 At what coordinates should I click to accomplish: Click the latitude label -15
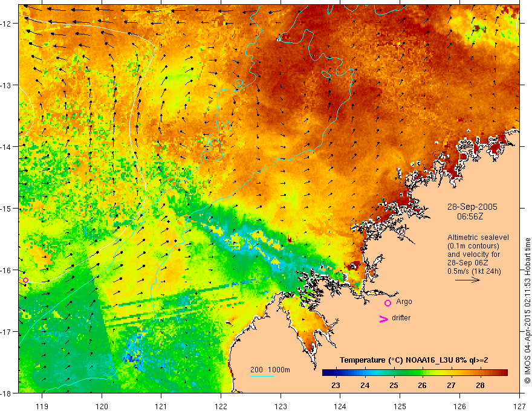pos(7,209)
